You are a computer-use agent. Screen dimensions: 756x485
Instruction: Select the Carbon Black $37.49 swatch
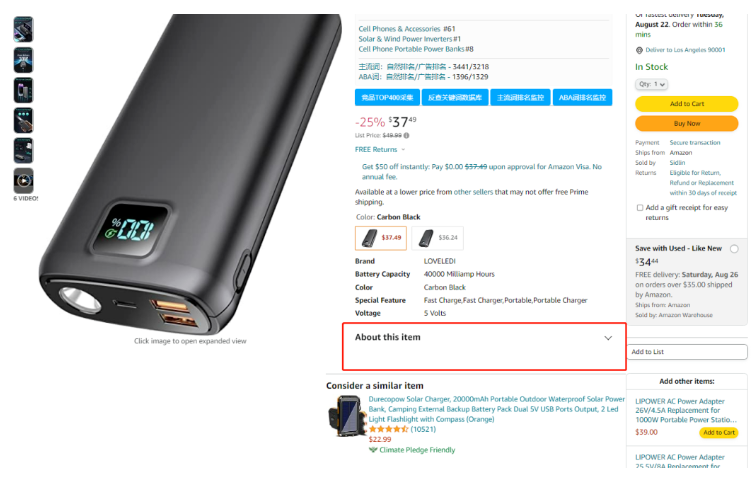[x=381, y=238]
